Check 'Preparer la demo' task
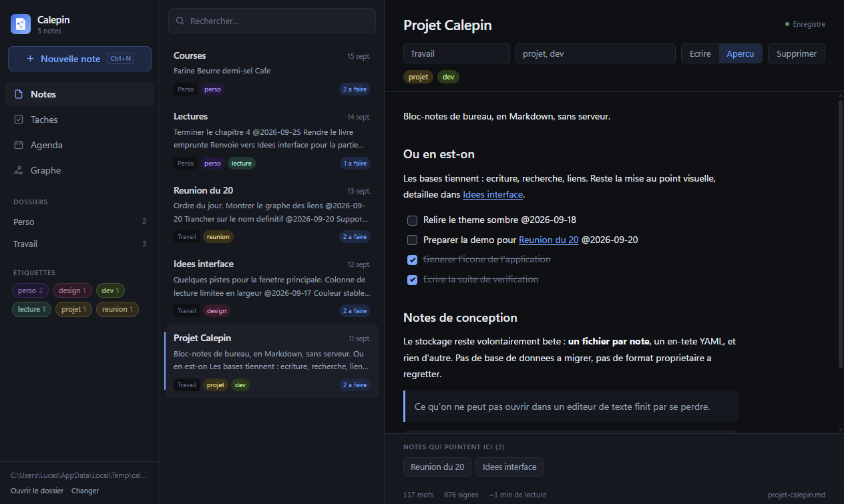The width and height of the screenshot is (844, 504). pos(413,240)
